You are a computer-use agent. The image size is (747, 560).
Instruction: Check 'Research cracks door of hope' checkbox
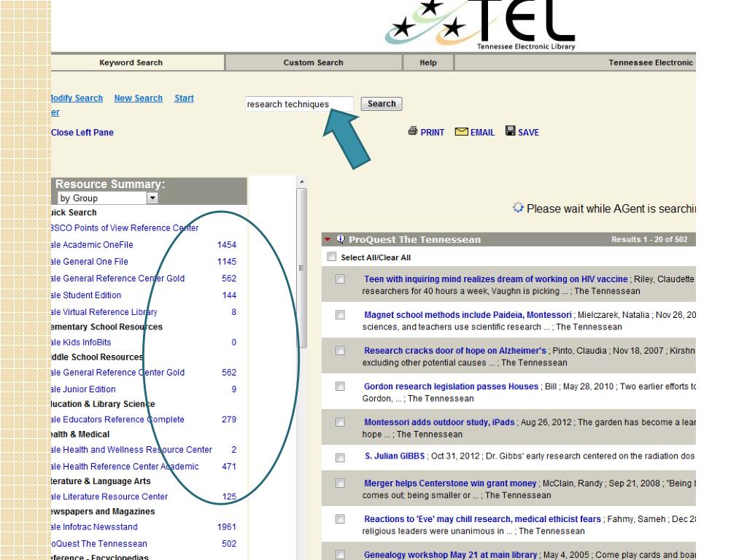point(340,351)
